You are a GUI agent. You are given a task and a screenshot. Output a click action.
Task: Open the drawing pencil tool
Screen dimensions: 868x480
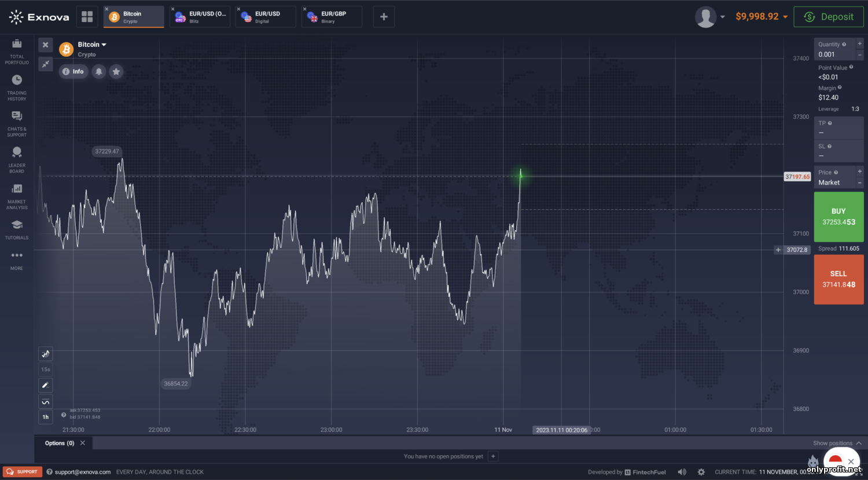(x=46, y=385)
